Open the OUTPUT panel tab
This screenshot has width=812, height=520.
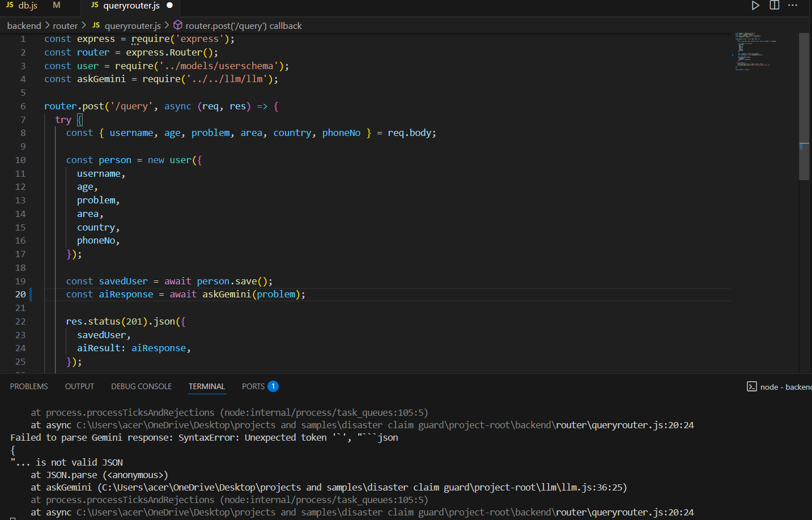(x=79, y=386)
